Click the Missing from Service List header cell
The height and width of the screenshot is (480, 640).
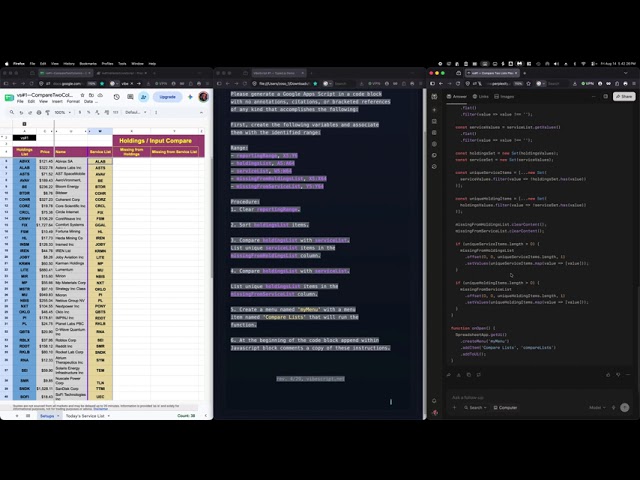174,152
